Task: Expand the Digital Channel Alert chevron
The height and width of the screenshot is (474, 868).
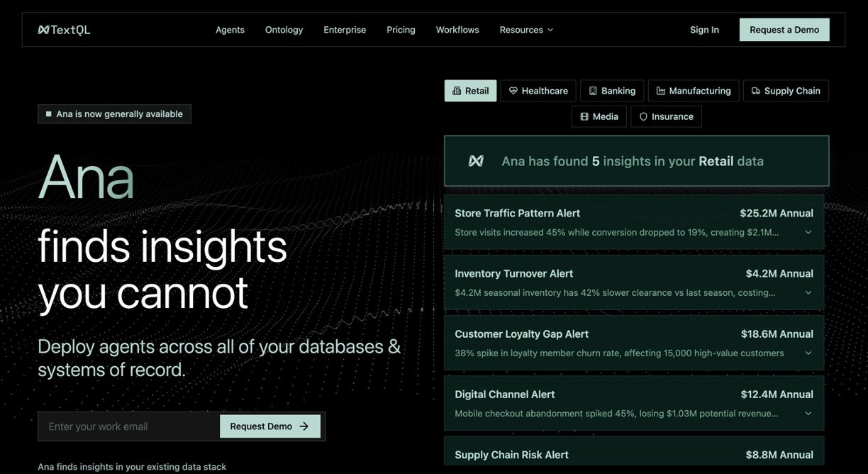Action: (x=808, y=413)
